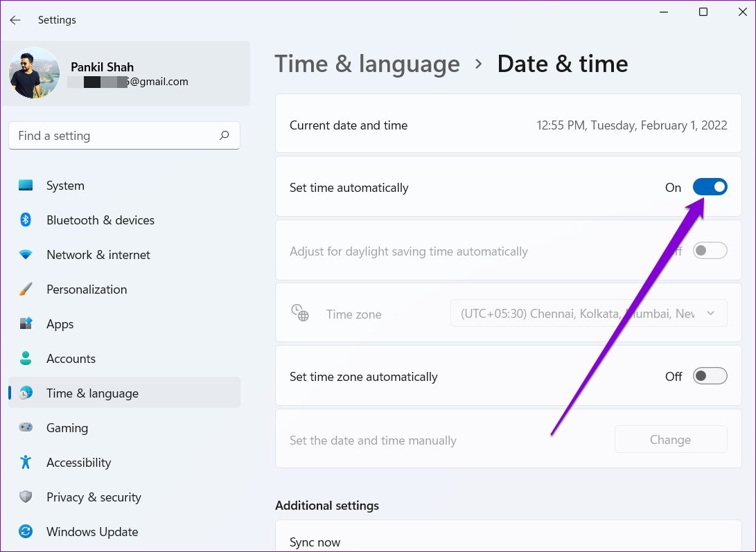Go back to Time & language page
The width and height of the screenshot is (756, 552).
pos(367,63)
